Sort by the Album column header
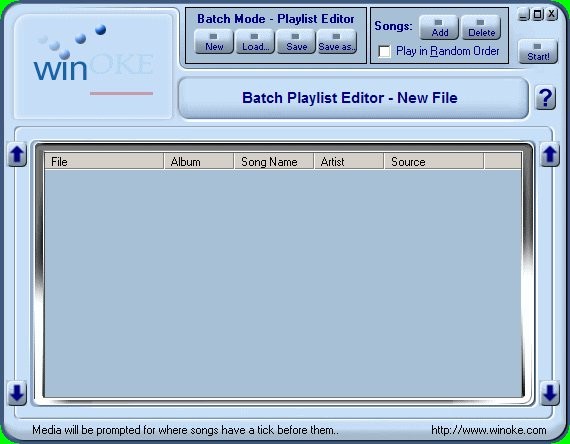 [199, 161]
